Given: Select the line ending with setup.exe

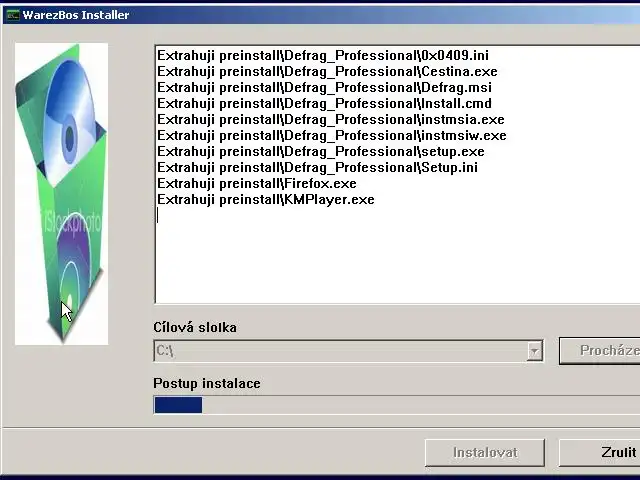Looking at the screenshot, I should click(321, 151).
